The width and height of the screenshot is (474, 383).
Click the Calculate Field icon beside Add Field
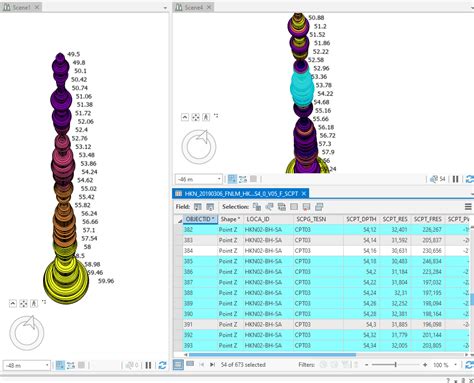210,207
